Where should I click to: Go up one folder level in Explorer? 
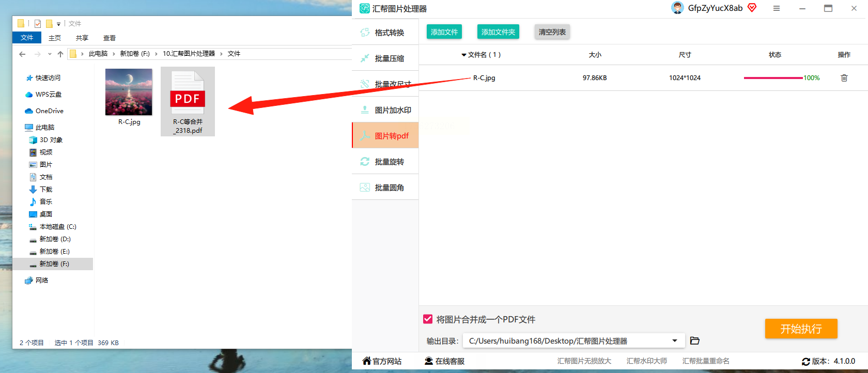click(60, 54)
